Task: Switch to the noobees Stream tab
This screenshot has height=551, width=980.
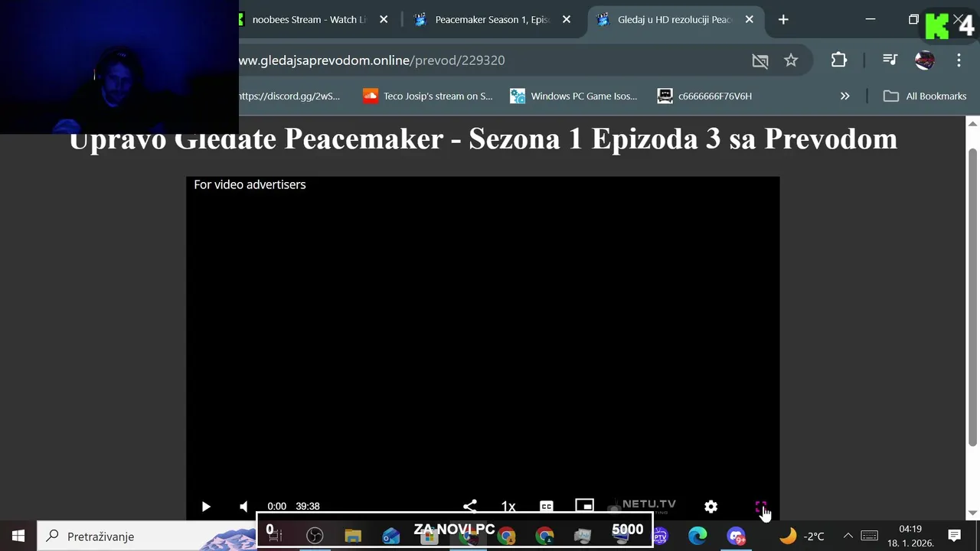Action: (309, 20)
